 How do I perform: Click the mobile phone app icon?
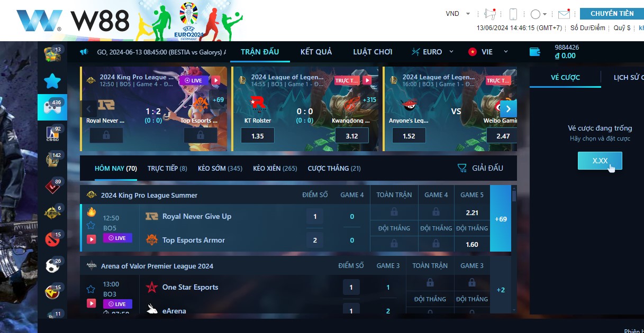(x=513, y=14)
